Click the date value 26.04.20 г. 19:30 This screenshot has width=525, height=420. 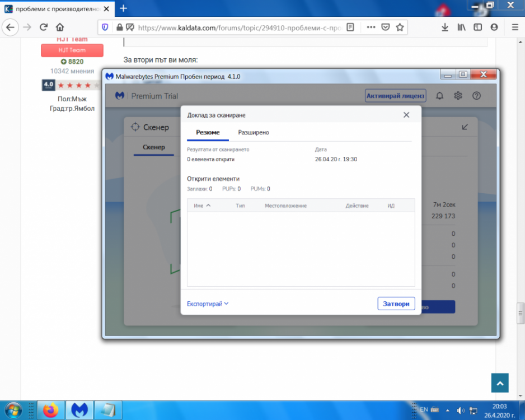(336, 160)
